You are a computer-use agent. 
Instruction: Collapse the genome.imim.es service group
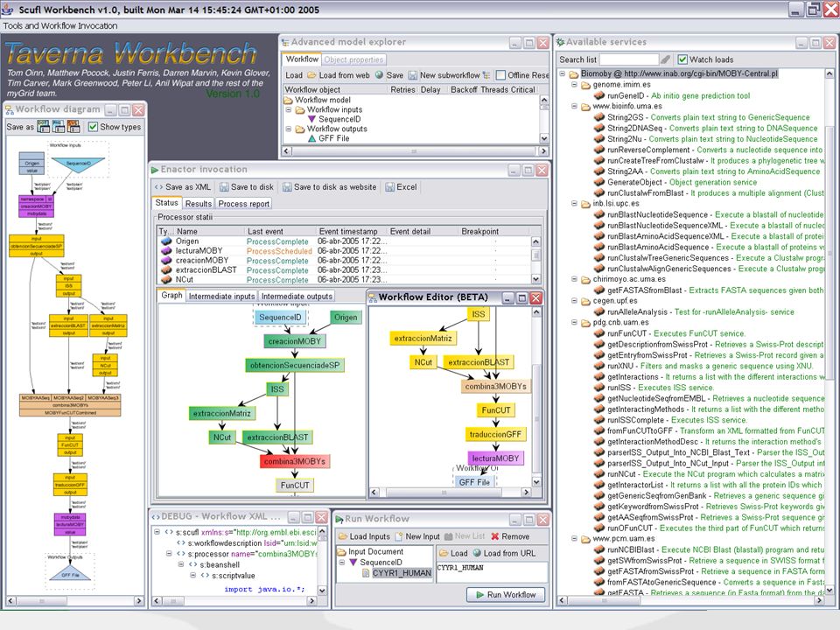coord(574,85)
